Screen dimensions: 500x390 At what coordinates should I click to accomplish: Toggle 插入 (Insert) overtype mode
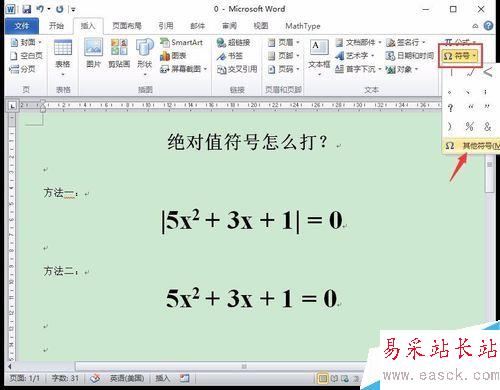[163, 378]
